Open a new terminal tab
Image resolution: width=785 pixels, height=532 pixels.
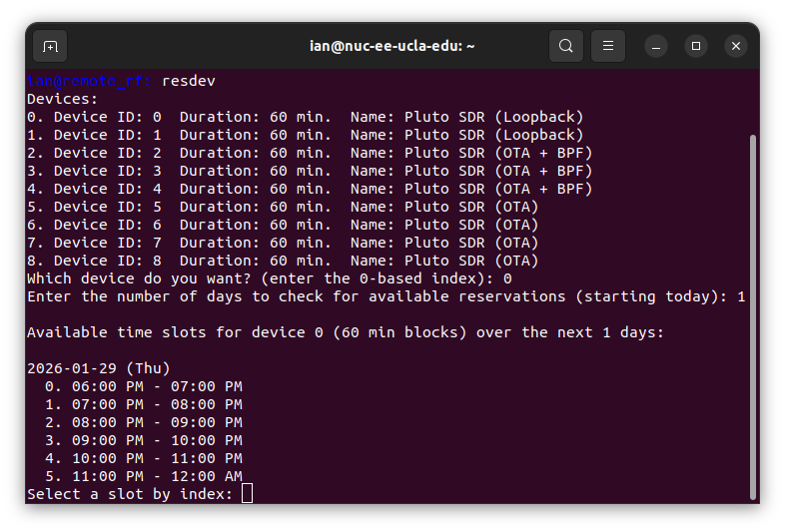[x=50, y=46]
